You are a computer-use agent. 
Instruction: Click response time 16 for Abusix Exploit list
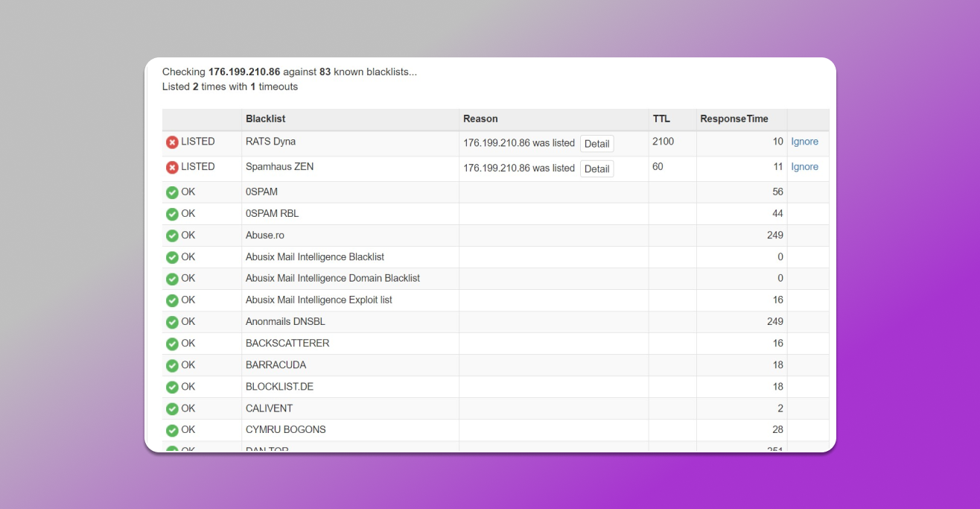coord(777,300)
